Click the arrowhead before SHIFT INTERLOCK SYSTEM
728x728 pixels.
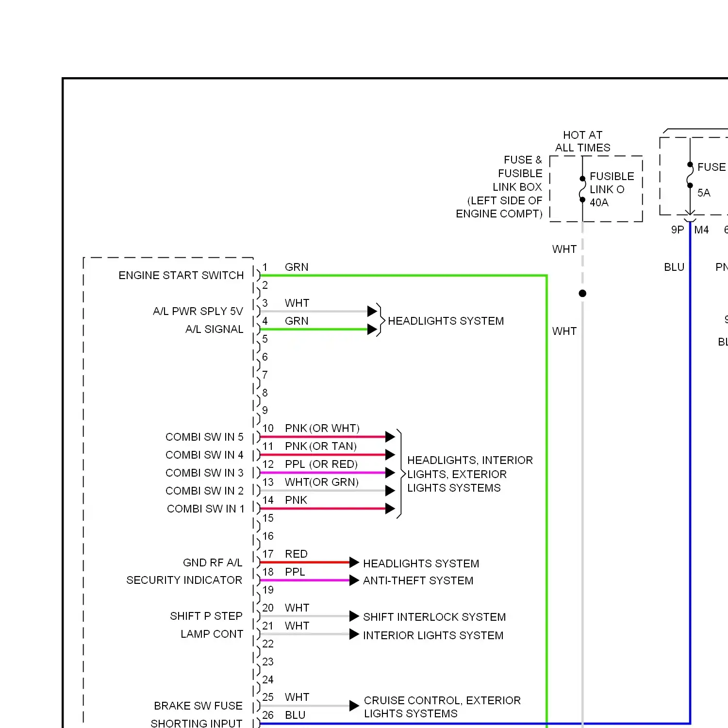[x=354, y=616]
